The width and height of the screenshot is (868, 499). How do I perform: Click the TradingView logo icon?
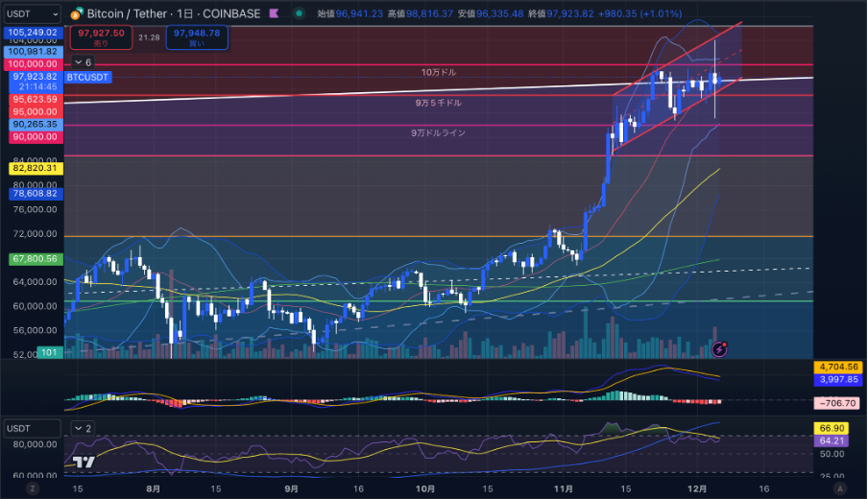click(84, 463)
